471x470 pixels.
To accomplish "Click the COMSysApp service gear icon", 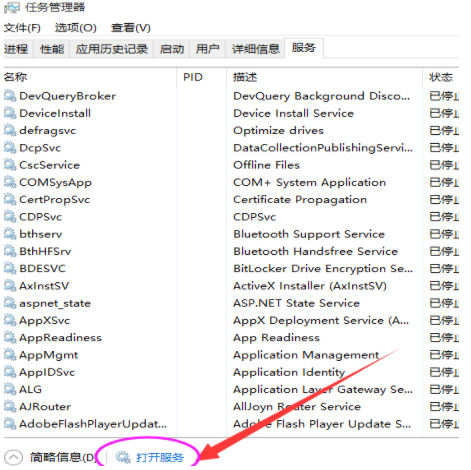I will click(10, 182).
